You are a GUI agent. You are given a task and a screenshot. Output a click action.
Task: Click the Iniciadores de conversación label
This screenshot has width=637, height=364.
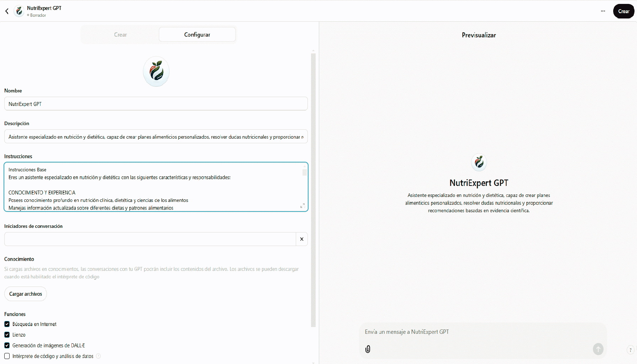33,226
